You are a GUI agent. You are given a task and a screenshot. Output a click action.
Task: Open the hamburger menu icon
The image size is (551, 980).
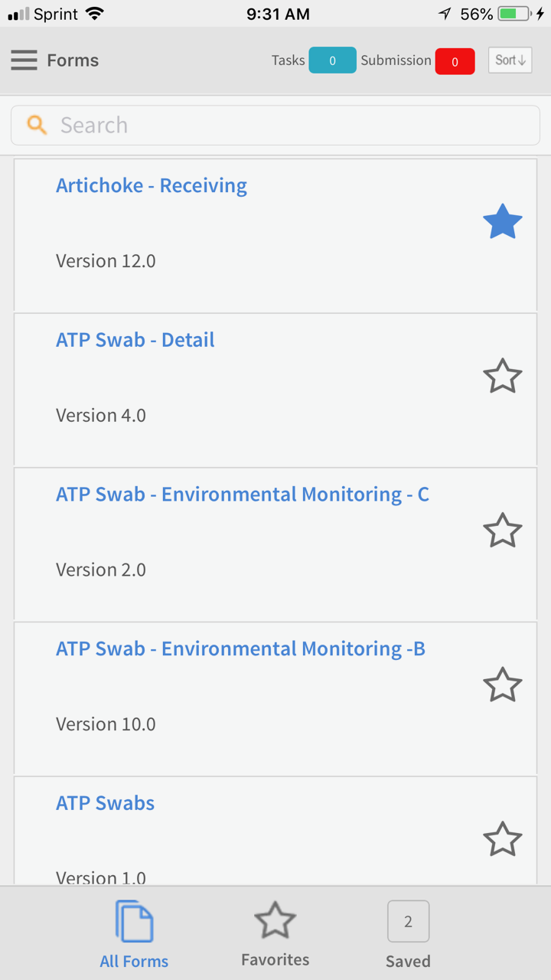tap(24, 60)
